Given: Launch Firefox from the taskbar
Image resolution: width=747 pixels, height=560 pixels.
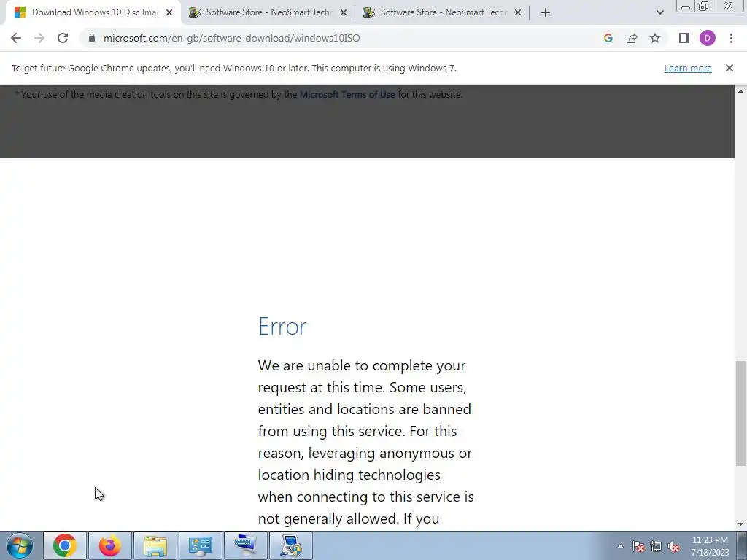Looking at the screenshot, I should [x=110, y=545].
